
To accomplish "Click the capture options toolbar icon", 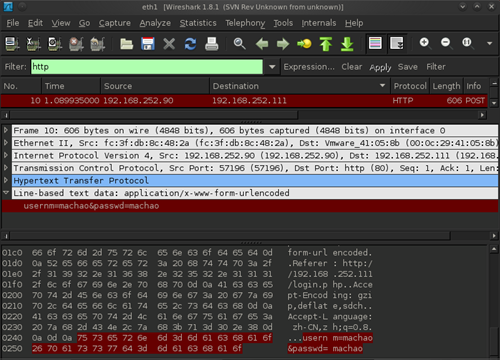I will [x=33, y=43].
